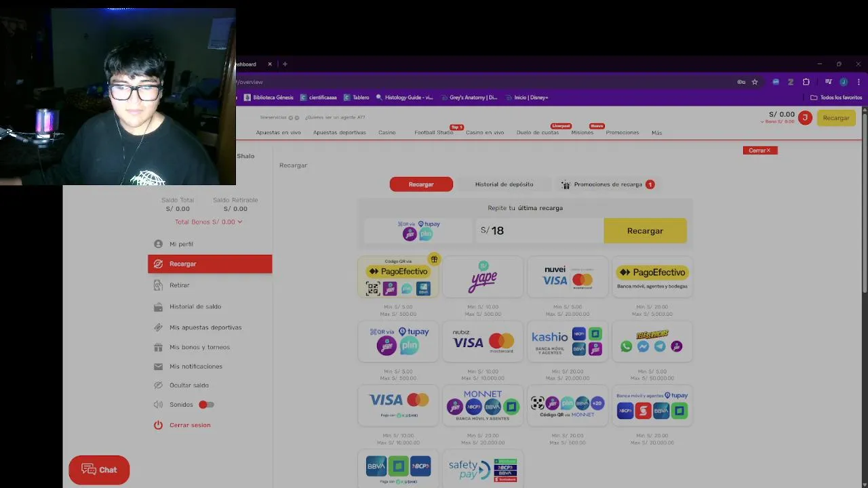Switch to the Recargar tab

click(x=421, y=184)
